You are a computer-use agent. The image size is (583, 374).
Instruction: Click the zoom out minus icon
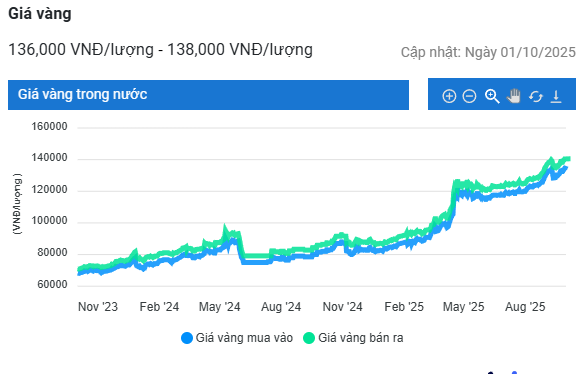pyautogui.click(x=469, y=96)
